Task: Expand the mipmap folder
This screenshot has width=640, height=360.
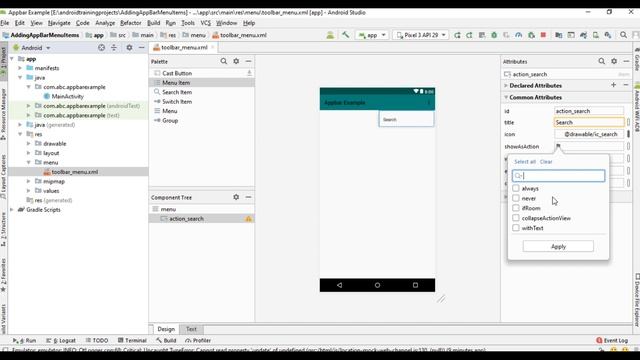Action: 29,181
